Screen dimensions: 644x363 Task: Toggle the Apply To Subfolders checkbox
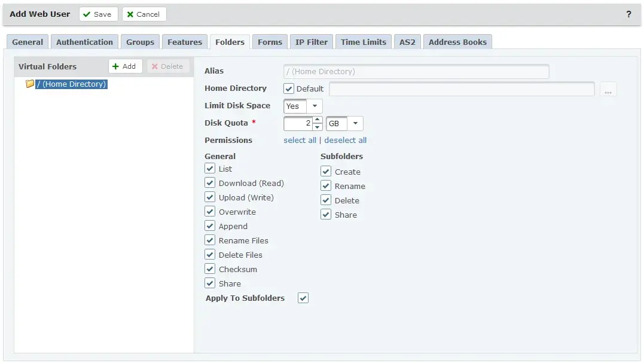(303, 297)
